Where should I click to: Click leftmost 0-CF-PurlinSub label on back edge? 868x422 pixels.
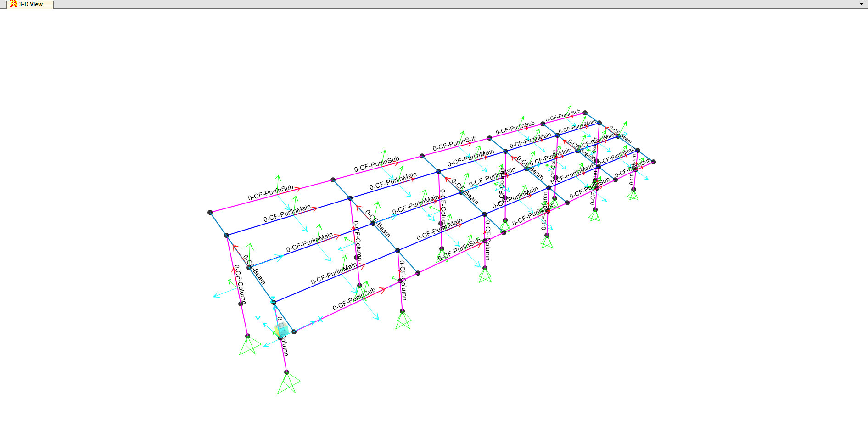click(270, 193)
